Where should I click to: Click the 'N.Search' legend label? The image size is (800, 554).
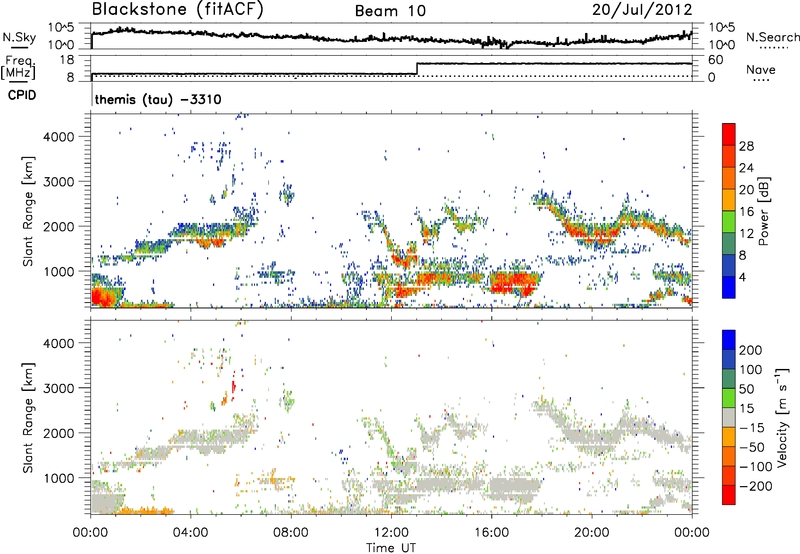[772, 37]
